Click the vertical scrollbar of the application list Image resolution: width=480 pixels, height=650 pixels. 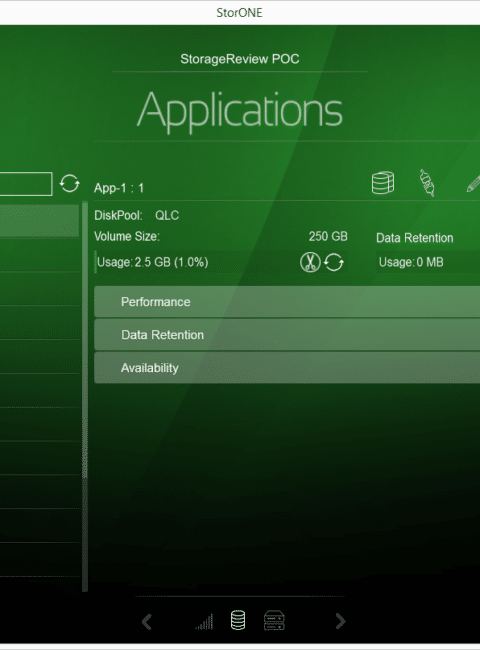pyautogui.click(x=85, y=397)
